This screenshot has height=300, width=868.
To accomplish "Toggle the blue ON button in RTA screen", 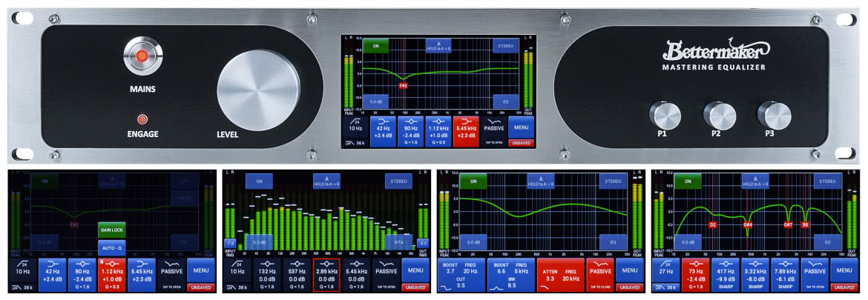I will (x=259, y=181).
